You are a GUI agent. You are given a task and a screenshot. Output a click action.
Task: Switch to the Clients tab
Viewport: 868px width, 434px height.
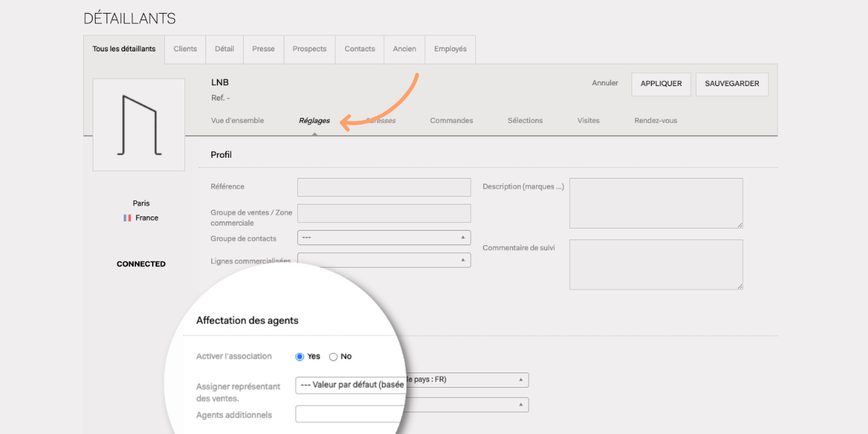point(185,49)
